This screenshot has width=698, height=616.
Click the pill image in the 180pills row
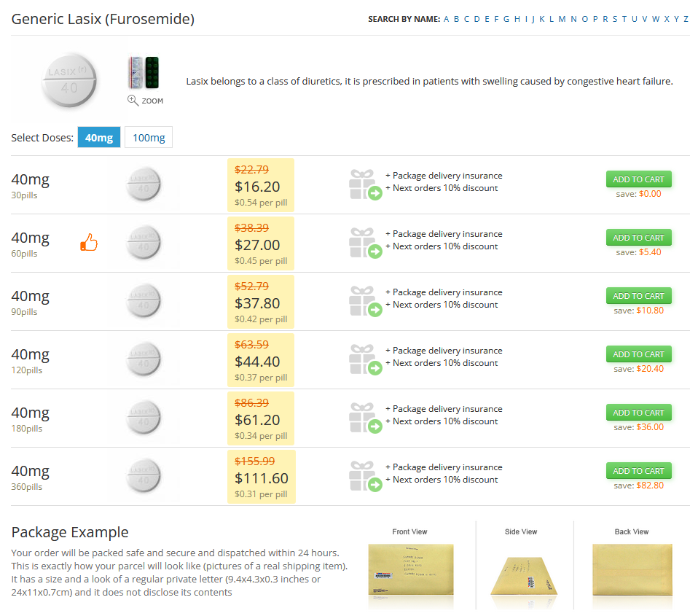pyautogui.click(x=143, y=417)
